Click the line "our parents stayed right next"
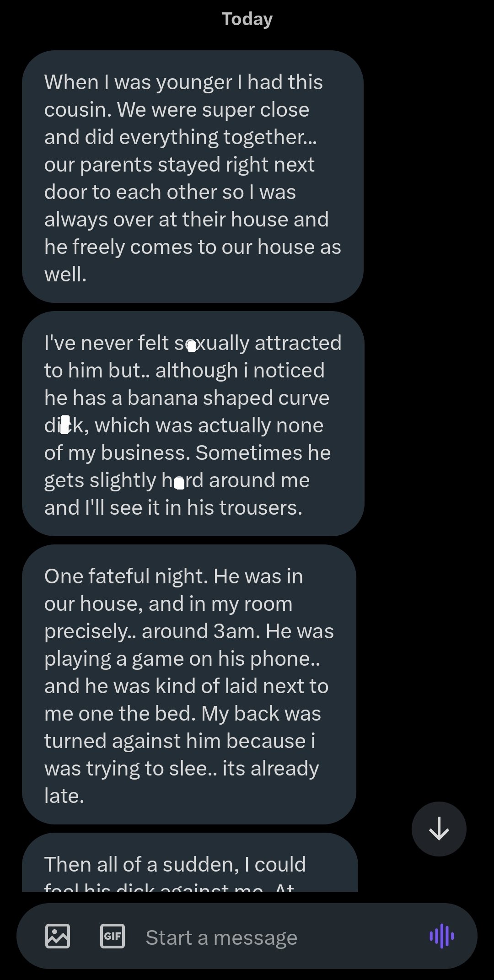This screenshot has width=494, height=980. [179, 165]
